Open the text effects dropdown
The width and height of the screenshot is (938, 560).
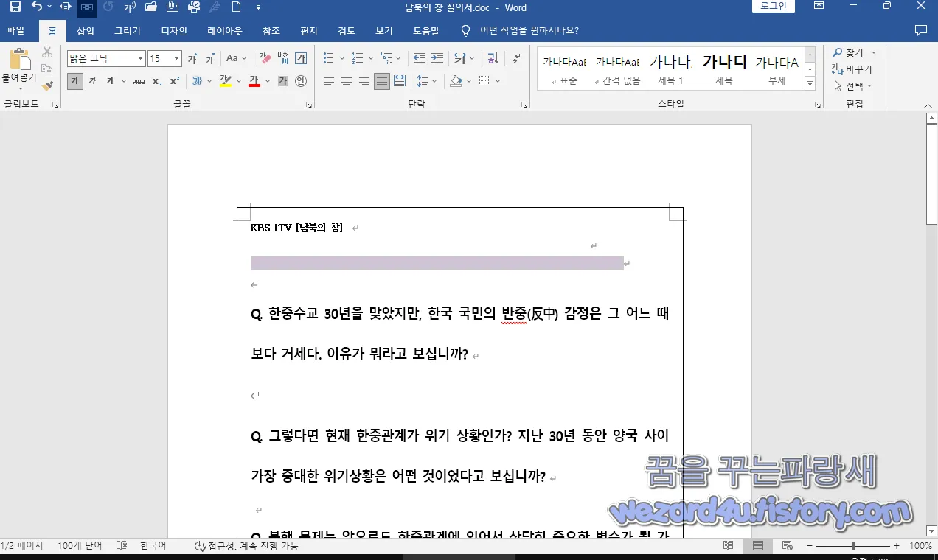pyautogui.click(x=209, y=81)
